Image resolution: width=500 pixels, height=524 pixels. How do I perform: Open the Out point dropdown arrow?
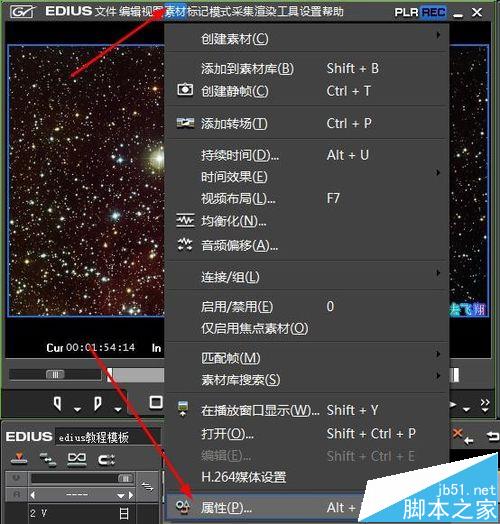click(118, 409)
